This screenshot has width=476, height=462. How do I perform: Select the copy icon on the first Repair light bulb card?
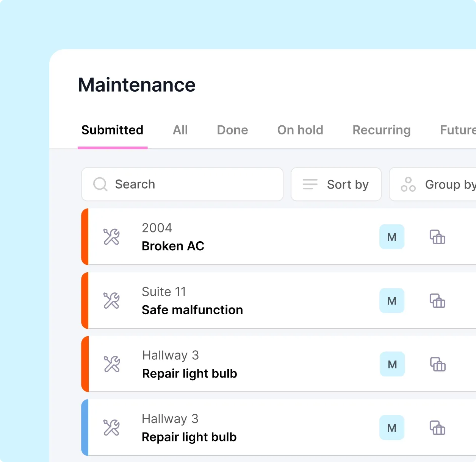[437, 364]
